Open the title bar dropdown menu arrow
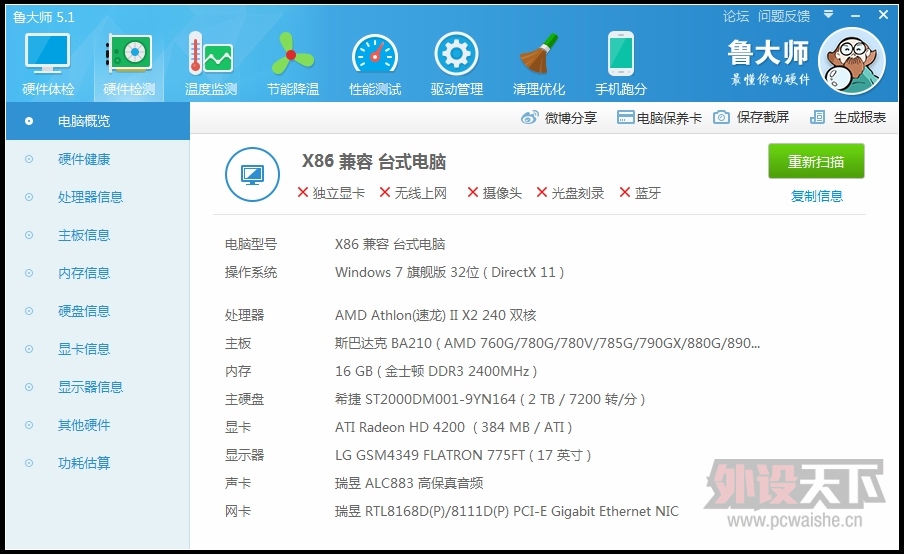This screenshot has height=554, width=904. tap(828, 14)
